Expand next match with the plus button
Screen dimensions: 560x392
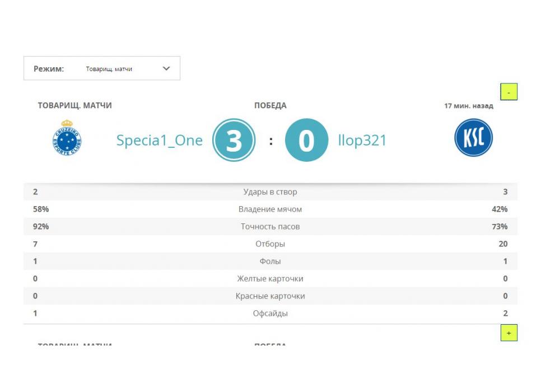pos(508,333)
